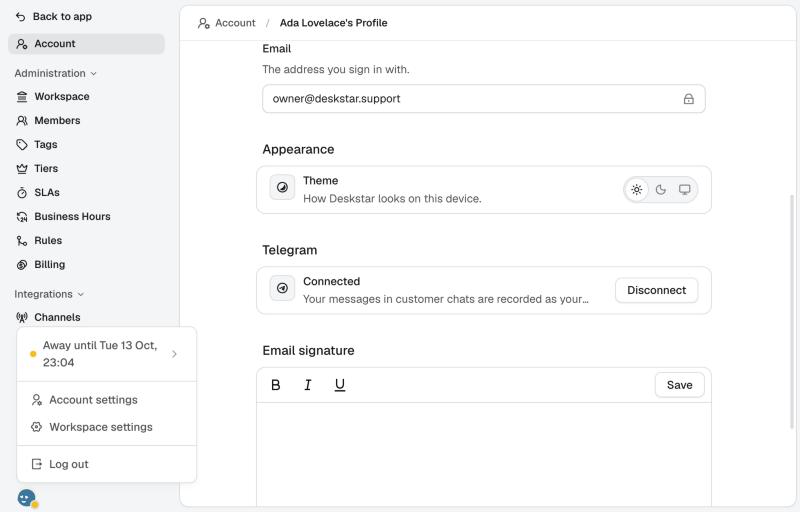Click the Workspace settings gear icon
Screen dimensions: 800x512
(x=36, y=427)
